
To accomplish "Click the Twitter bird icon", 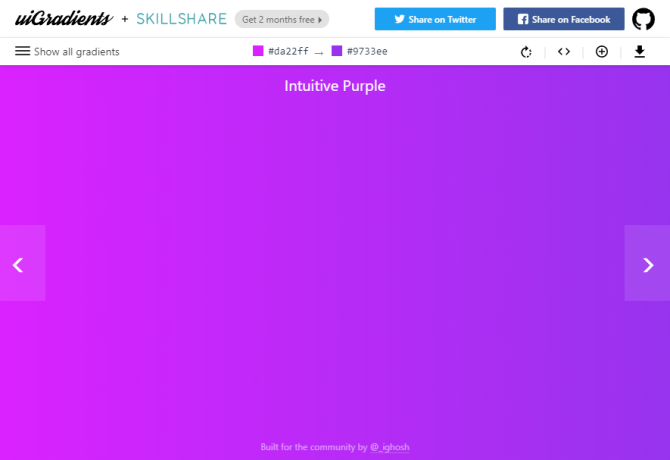I will click(x=400, y=19).
